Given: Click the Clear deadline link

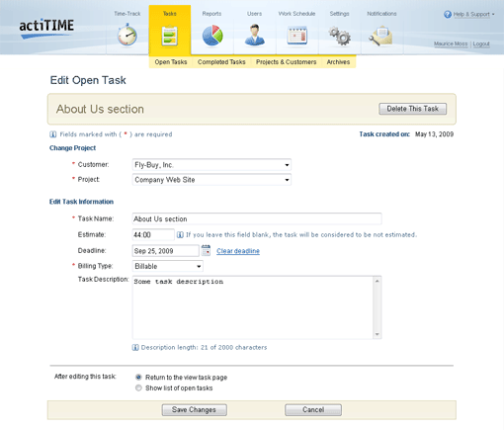Looking at the screenshot, I should [x=238, y=251].
